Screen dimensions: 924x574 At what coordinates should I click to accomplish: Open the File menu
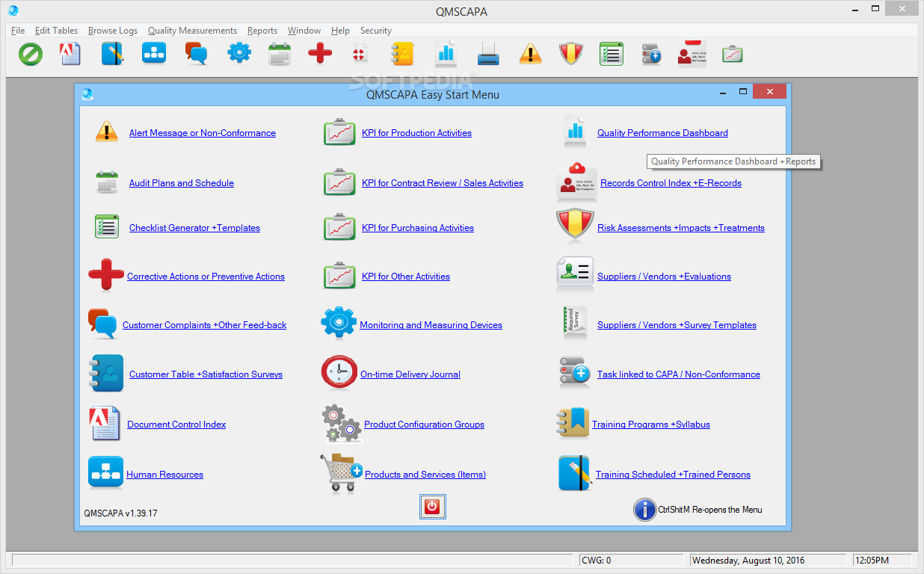tap(18, 31)
